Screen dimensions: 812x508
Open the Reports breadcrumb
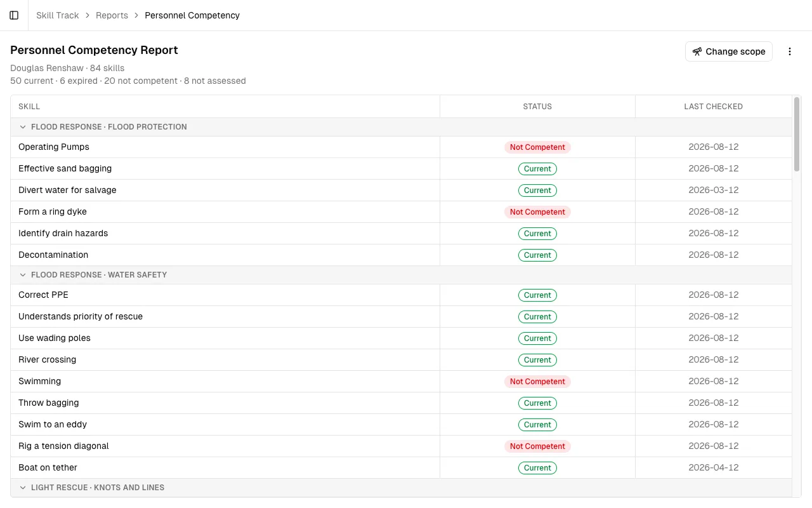point(112,15)
